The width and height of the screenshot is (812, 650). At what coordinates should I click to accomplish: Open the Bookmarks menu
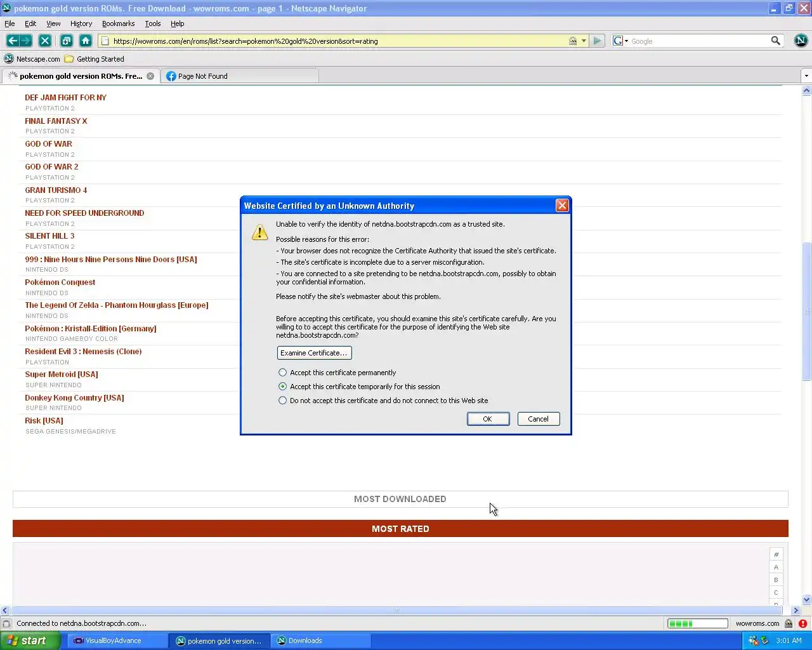coord(118,23)
